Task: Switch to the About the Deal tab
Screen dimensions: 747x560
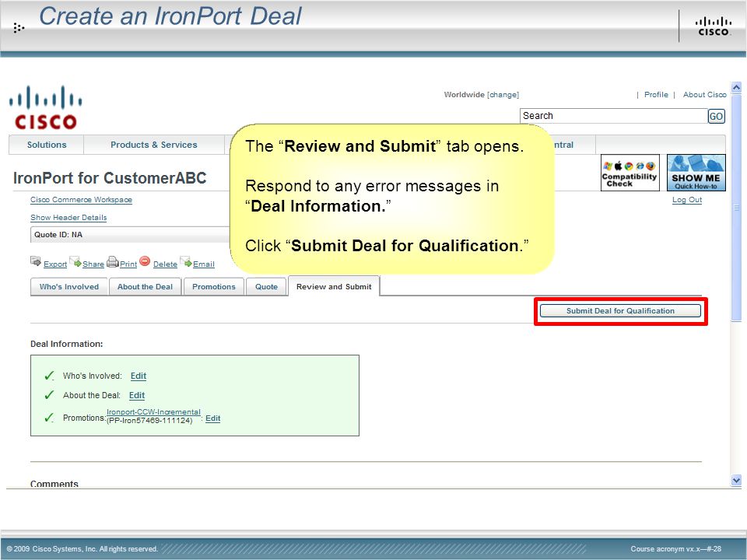Action: [146, 287]
